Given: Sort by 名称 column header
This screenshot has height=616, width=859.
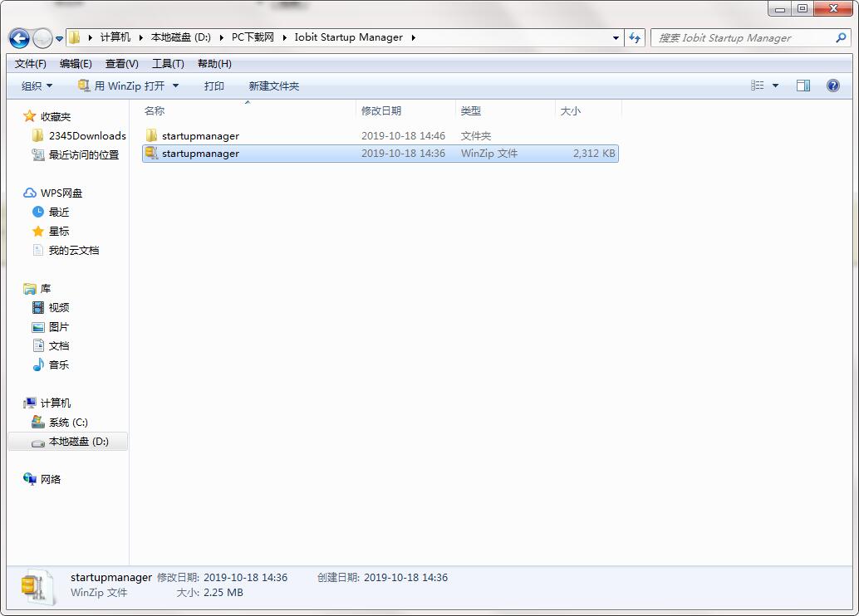Looking at the screenshot, I should pyautogui.click(x=155, y=110).
